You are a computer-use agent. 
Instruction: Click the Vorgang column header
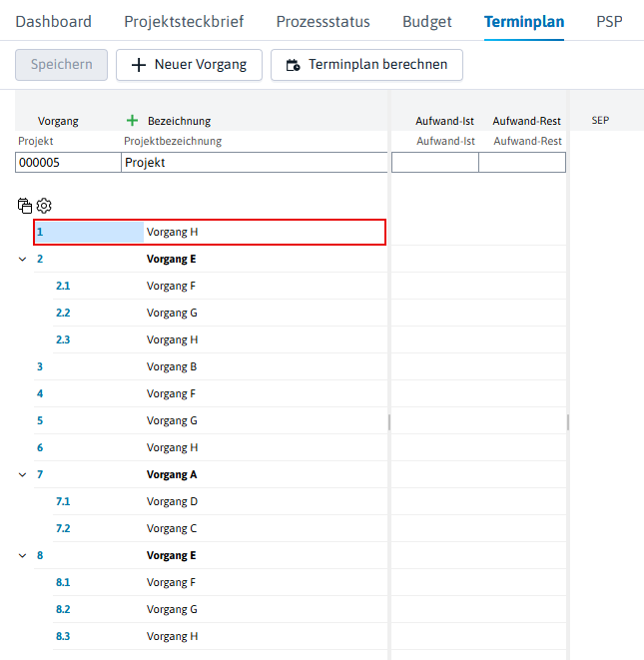(58, 121)
